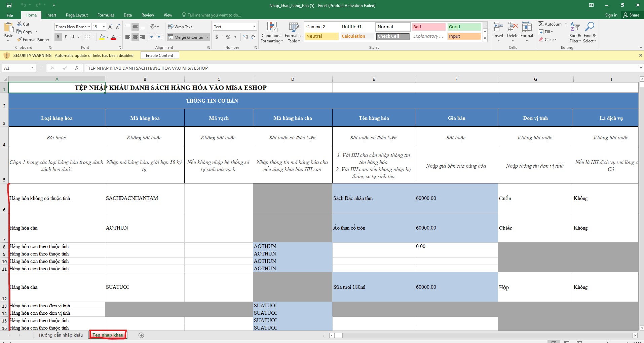Open Sort & Filter tool
Viewport: 644px width, 343px height.
(575, 33)
